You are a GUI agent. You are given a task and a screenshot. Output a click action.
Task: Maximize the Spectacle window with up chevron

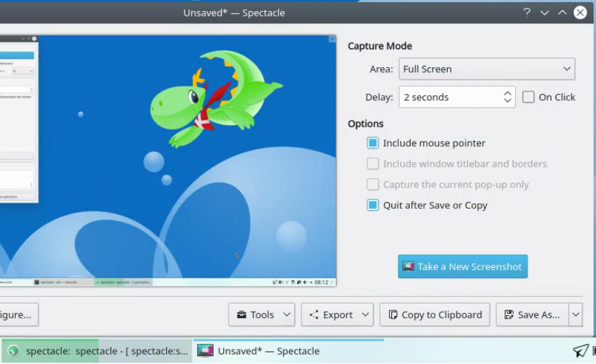click(x=562, y=13)
